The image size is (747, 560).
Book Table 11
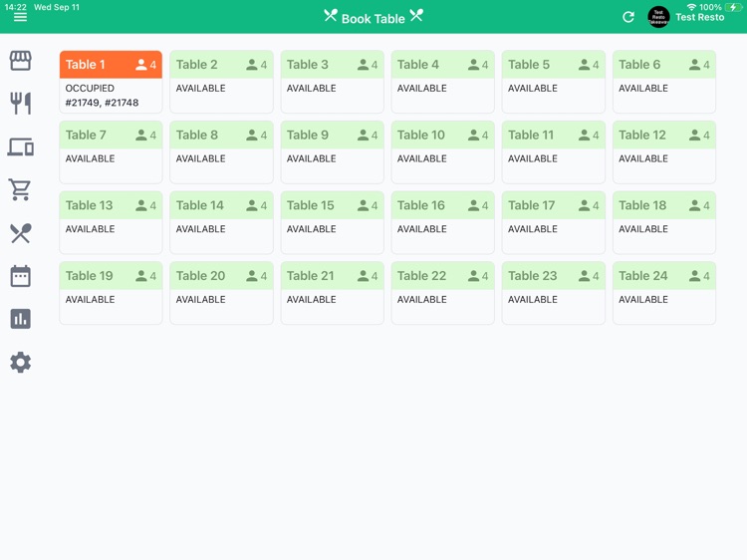coord(553,152)
